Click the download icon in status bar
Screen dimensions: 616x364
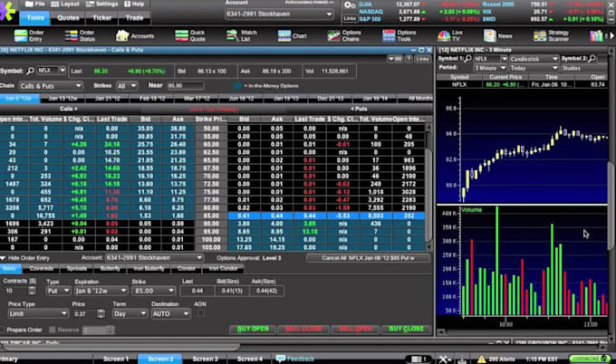(x=462, y=359)
